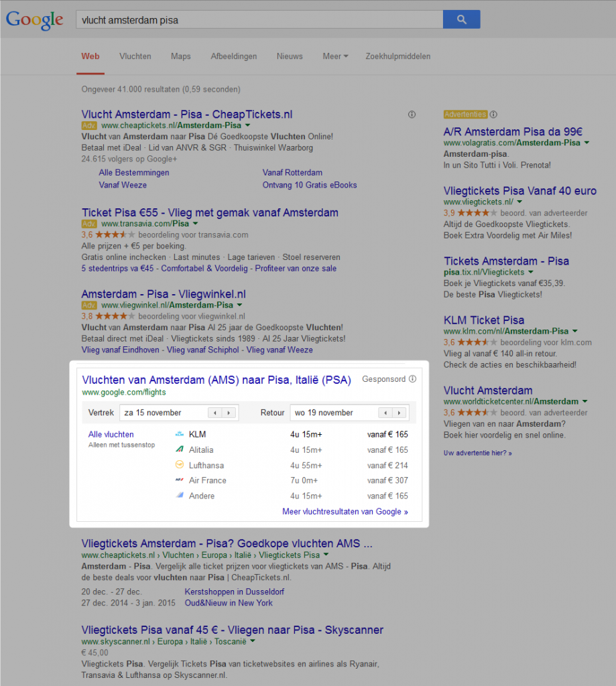Screen dimensions: 616x686
Task: Open Vlucht Amsterdam - Pisa - CheapTickets.nl
Action: [x=186, y=114]
